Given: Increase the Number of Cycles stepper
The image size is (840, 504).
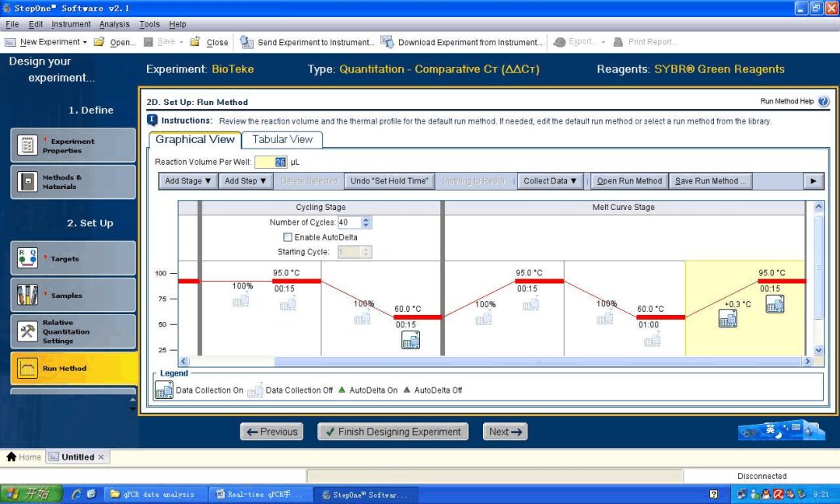Looking at the screenshot, I should pos(366,219).
